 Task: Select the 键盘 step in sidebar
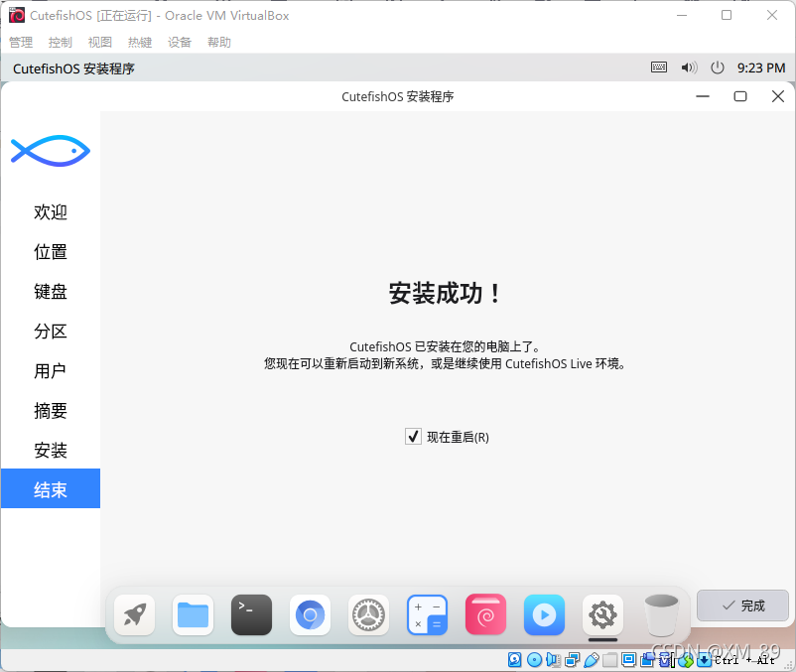pos(51,292)
